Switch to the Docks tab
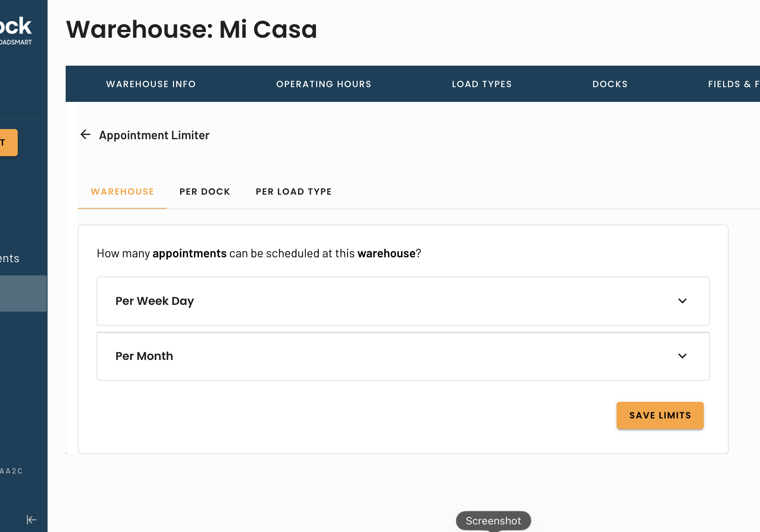760x532 pixels. coord(610,84)
